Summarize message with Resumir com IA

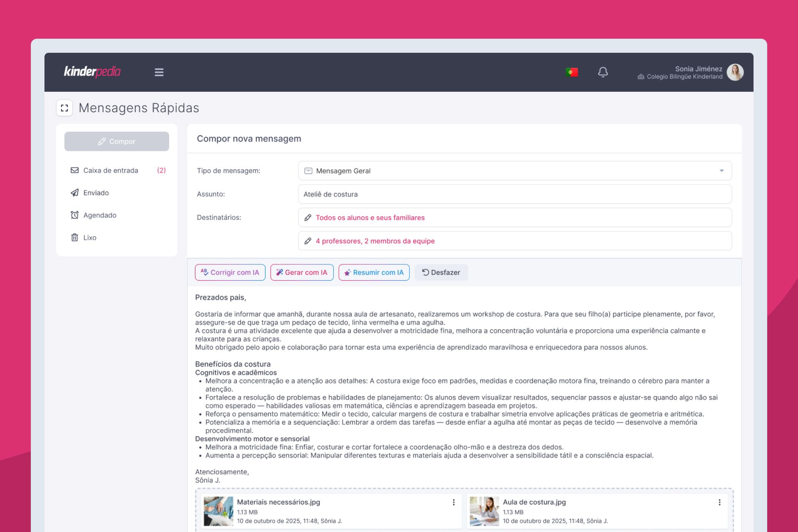tap(374, 273)
